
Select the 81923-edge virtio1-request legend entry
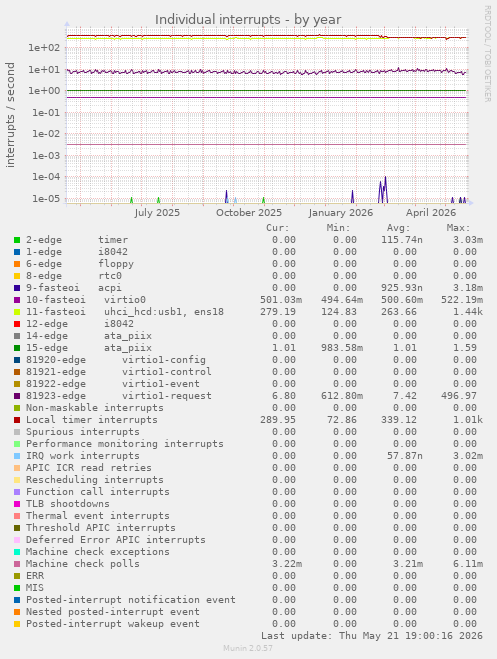click(x=119, y=396)
